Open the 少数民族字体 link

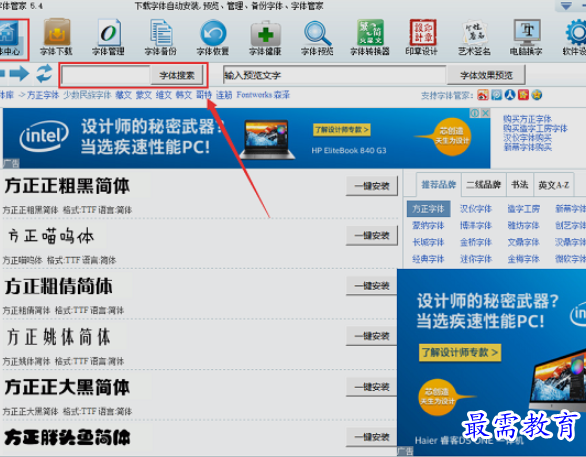pos(87,95)
